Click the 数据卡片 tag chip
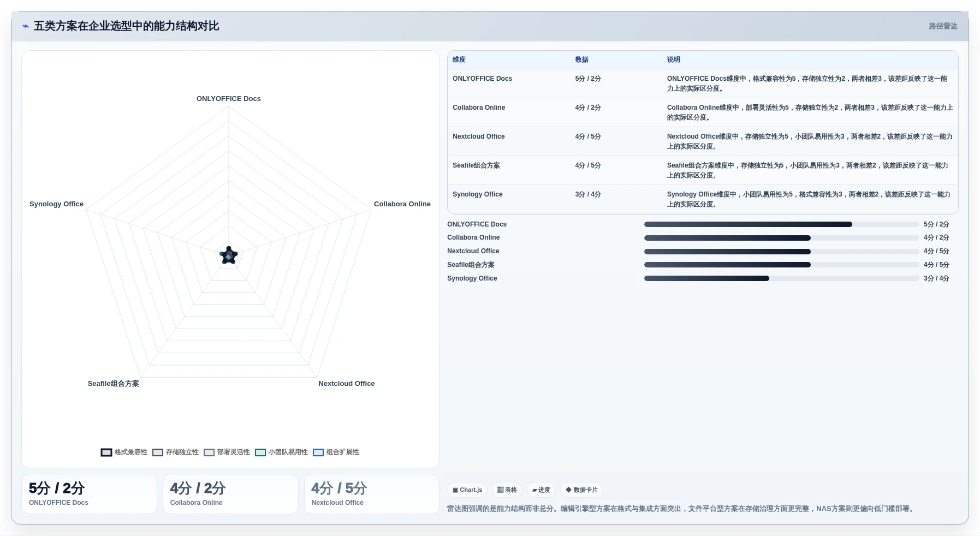The height and width of the screenshot is (536, 980). coord(581,490)
